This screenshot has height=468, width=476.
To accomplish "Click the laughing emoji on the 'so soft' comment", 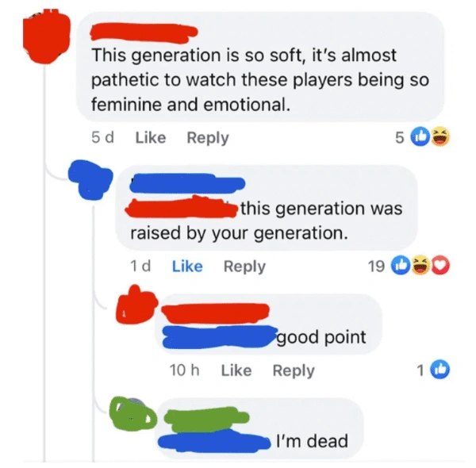I will (x=440, y=136).
